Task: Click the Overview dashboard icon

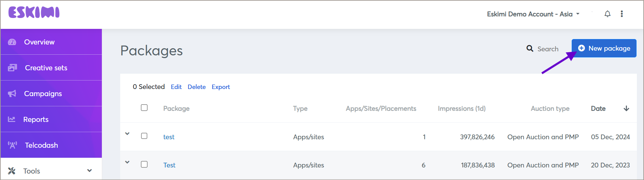Action: click(12, 42)
